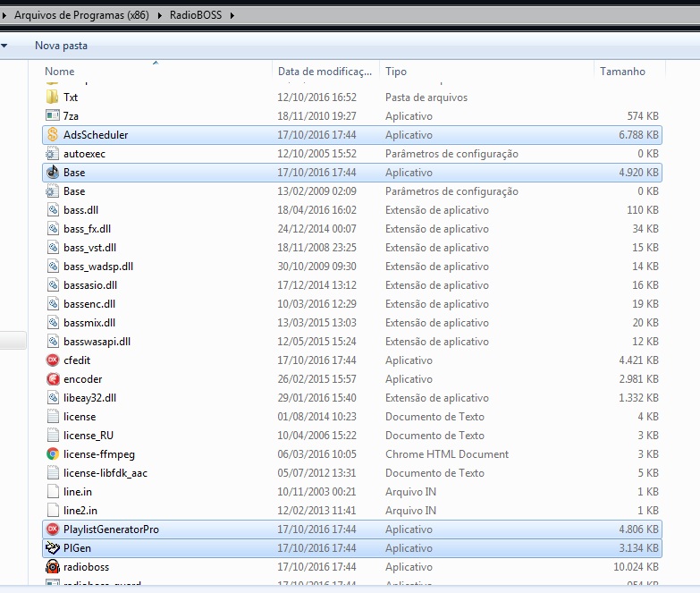Select the file name AdsScheduler
This screenshot has height=593, width=700.
click(x=96, y=135)
